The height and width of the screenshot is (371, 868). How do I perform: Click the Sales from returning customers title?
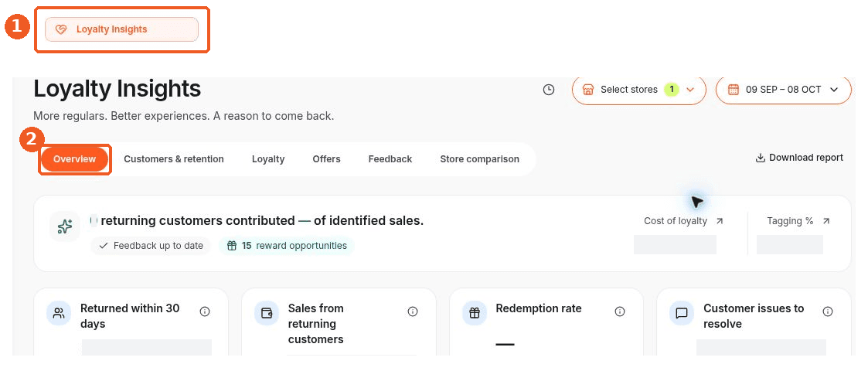pos(316,324)
